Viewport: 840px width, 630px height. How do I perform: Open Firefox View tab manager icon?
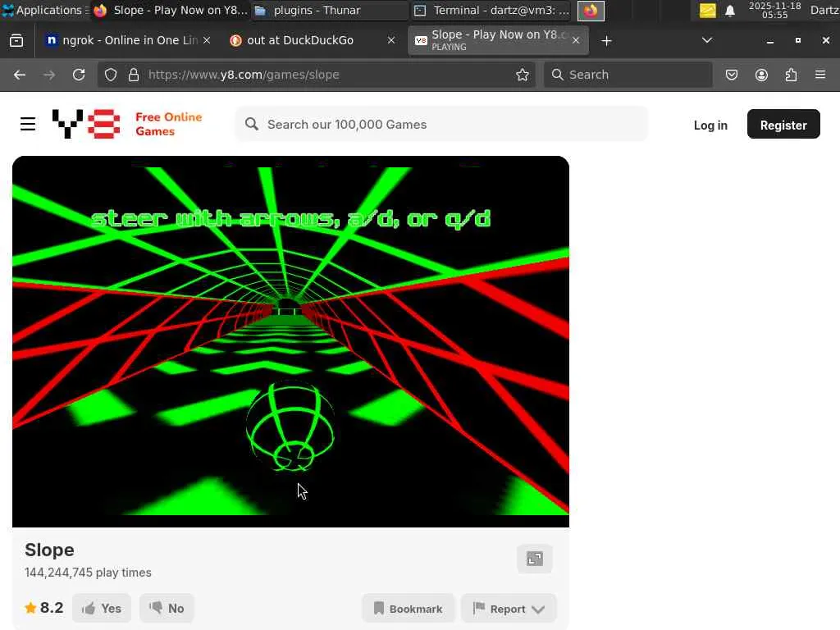coord(16,41)
